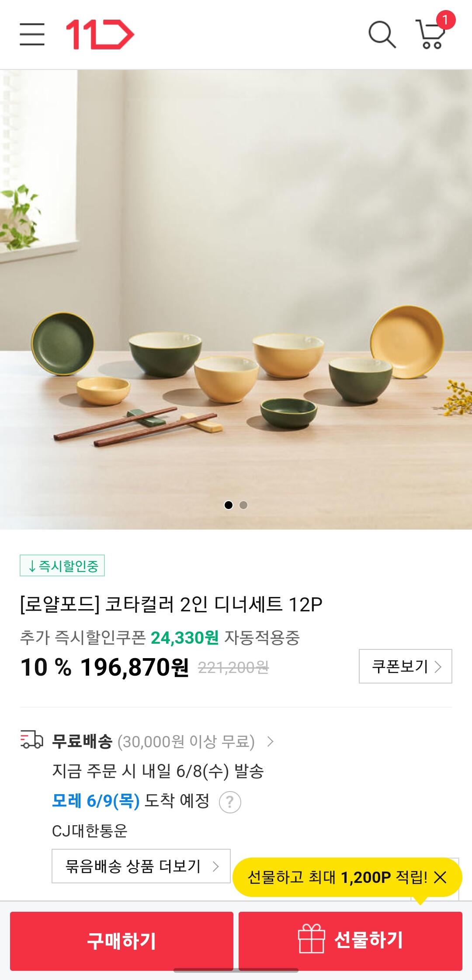The width and height of the screenshot is (472, 980).
Task: Expand 묶음배송 상품 더보기
Action: point(141,866)
